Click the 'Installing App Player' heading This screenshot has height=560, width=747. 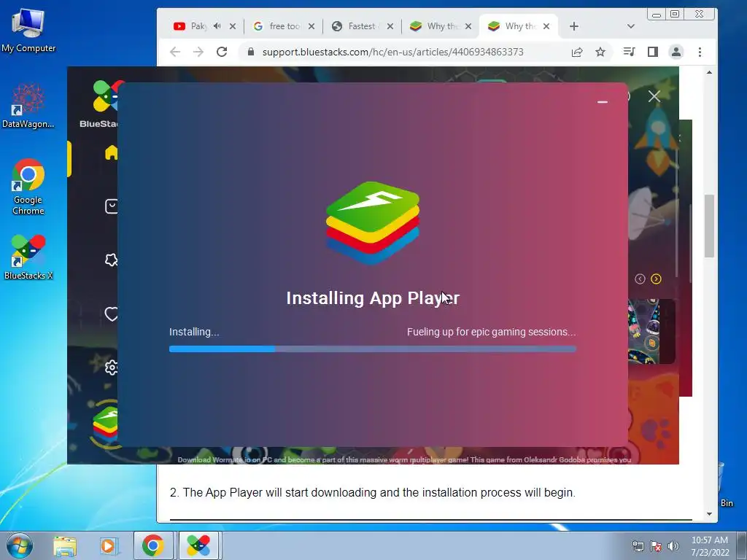373,298
